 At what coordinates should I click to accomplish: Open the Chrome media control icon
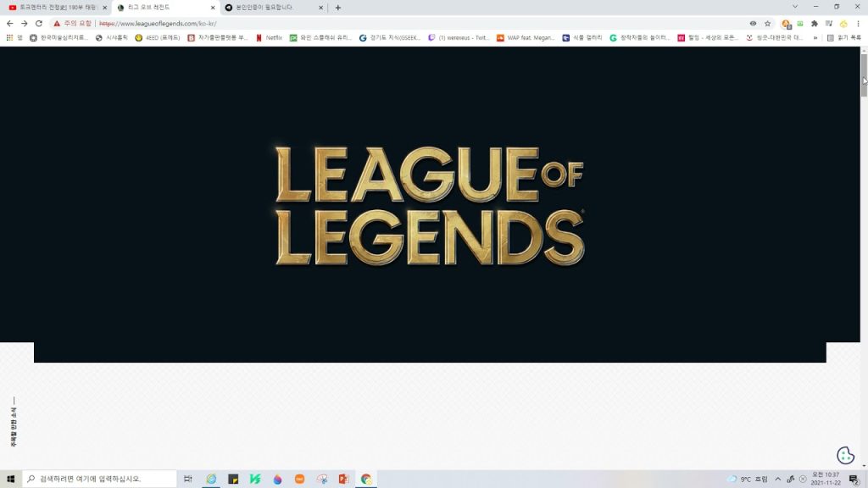(x=829, y=24)
